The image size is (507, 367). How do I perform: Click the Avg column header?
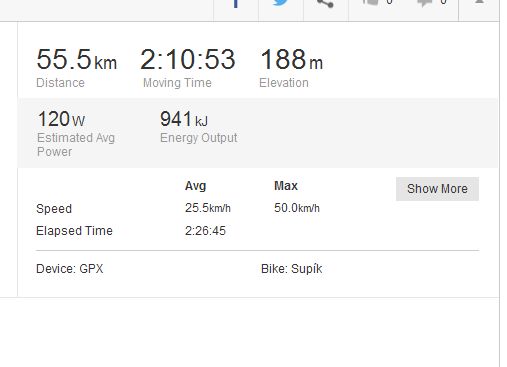click(195, 186)
